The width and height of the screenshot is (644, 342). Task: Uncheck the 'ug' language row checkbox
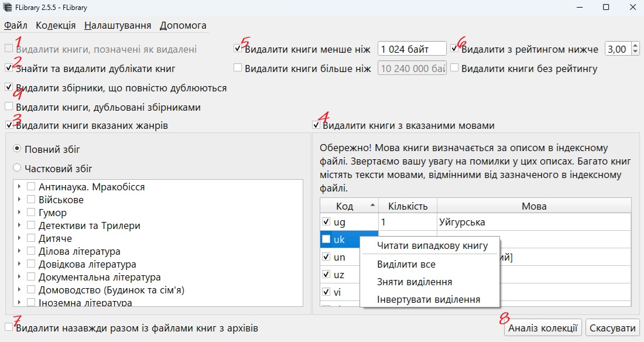coord(326,221)
